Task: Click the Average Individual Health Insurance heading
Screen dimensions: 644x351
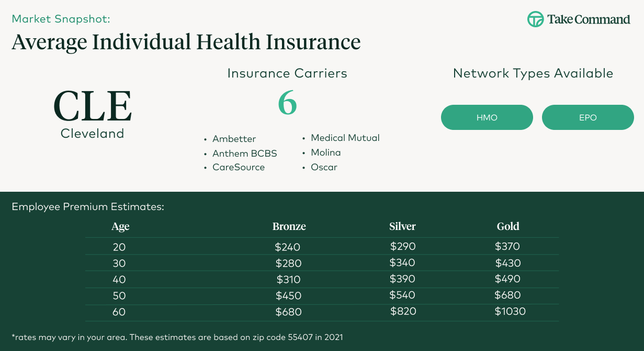Action: click(186, 41)
